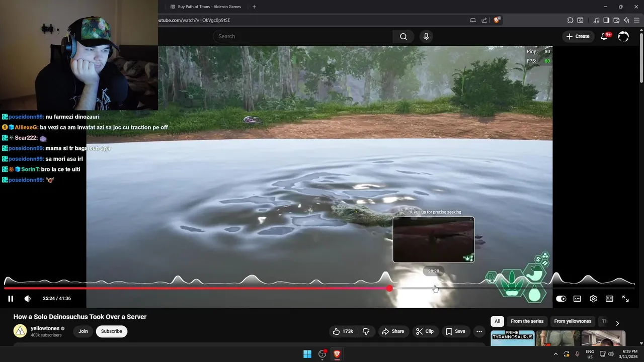Click the Brave browser taskbar icon
Screen dimensions: 644x362
coord(337,354)
